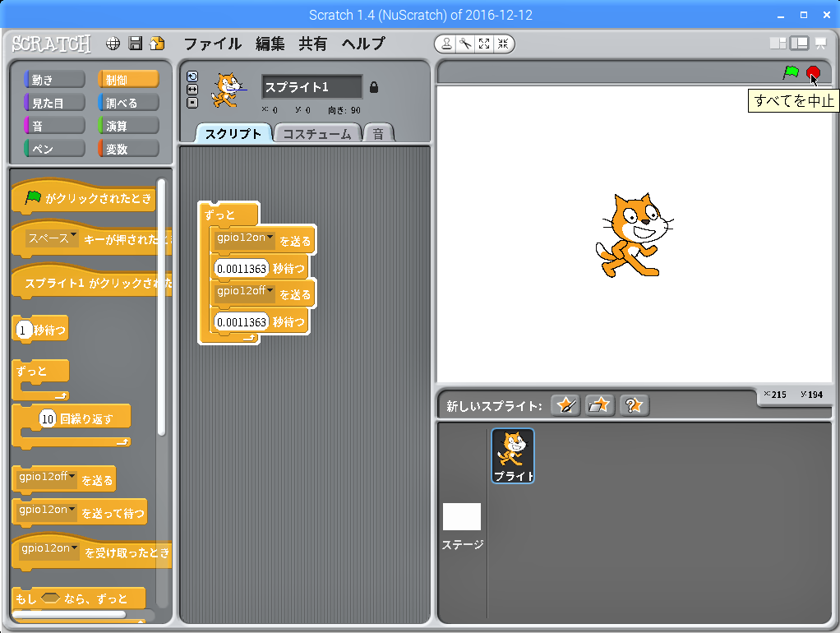This screenshot has height=633, width=840.
Task: Click the cat sprite on the stage
Action: click(x=635, y=235)
